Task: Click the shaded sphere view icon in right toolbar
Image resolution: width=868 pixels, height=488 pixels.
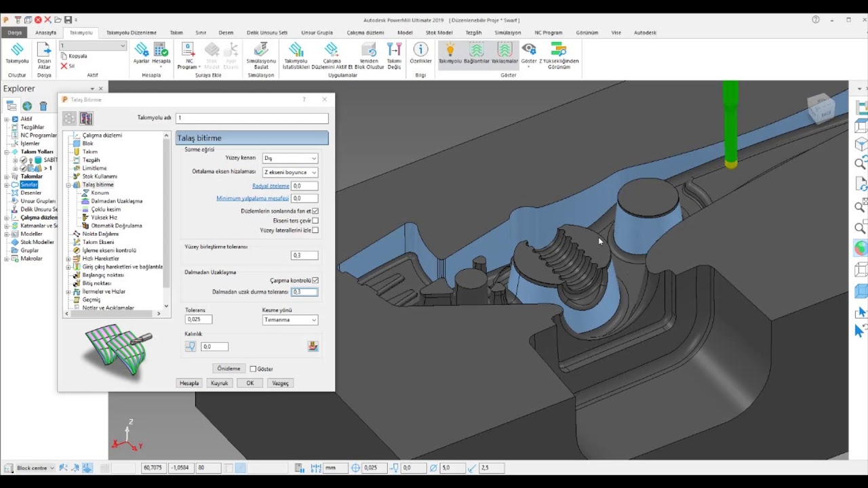Action: tap(861, 247)
